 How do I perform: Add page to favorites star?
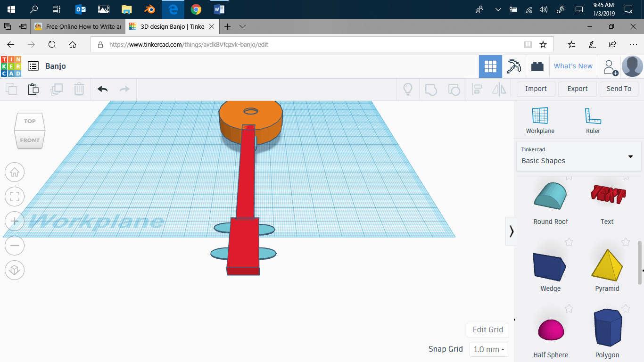pos(543,44)
